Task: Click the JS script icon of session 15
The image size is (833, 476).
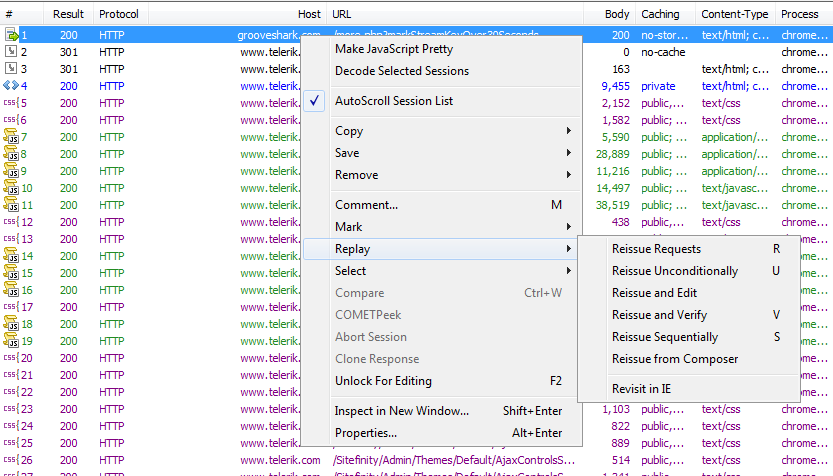Action: 11,273
